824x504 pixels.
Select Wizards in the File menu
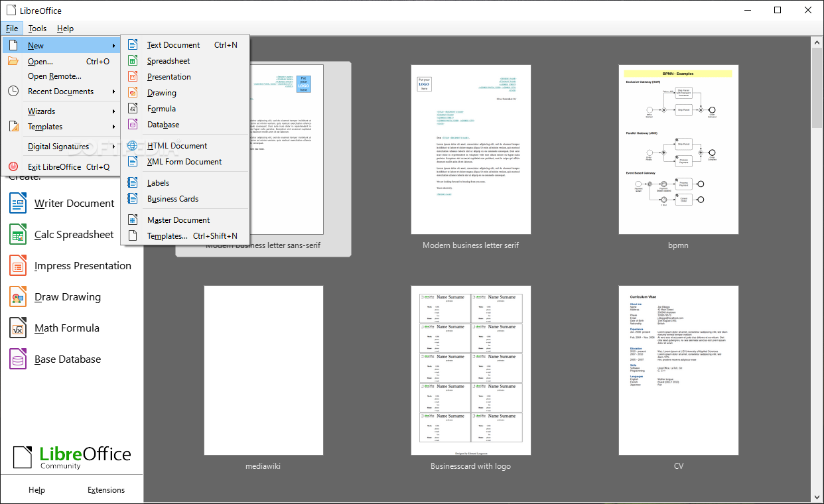(61, 111)
